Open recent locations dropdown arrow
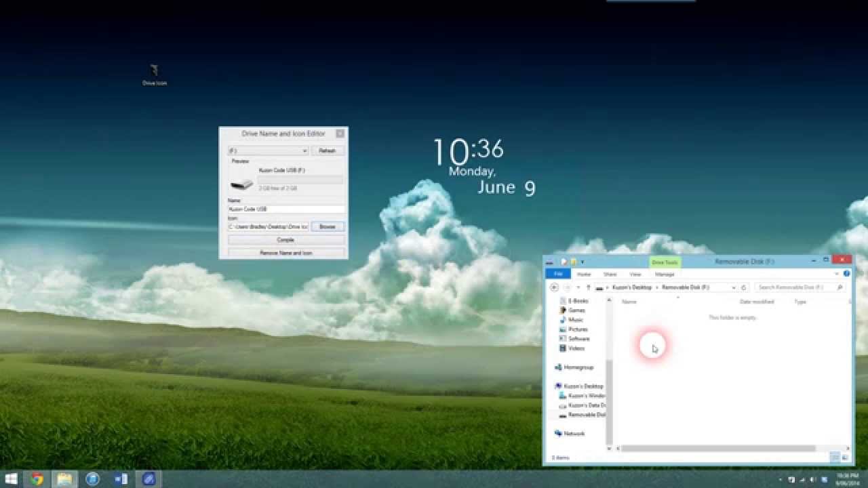The image size is (868, 488). tap(578, 287)
